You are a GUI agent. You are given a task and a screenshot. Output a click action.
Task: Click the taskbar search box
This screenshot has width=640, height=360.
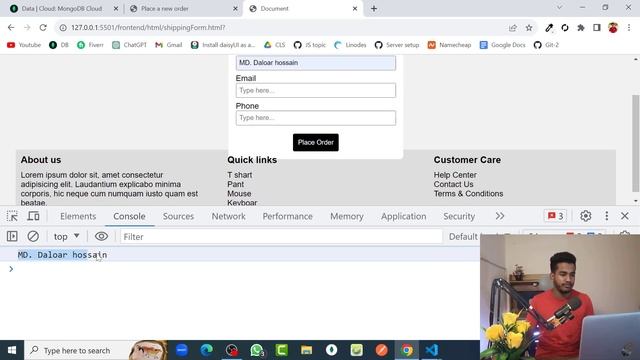pyautogui.click(x=96, y=350)
